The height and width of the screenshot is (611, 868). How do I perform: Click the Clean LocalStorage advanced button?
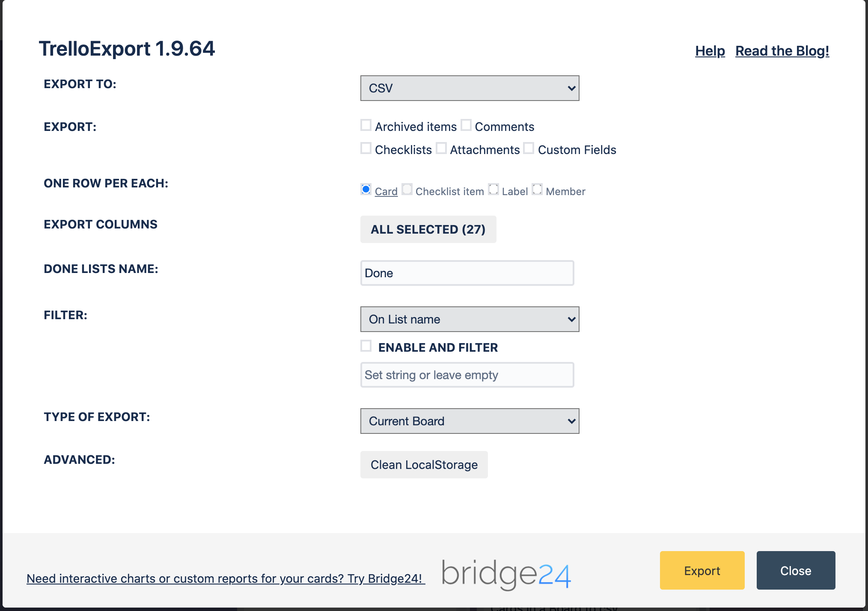pyautogui.click(x=423, y=464)
